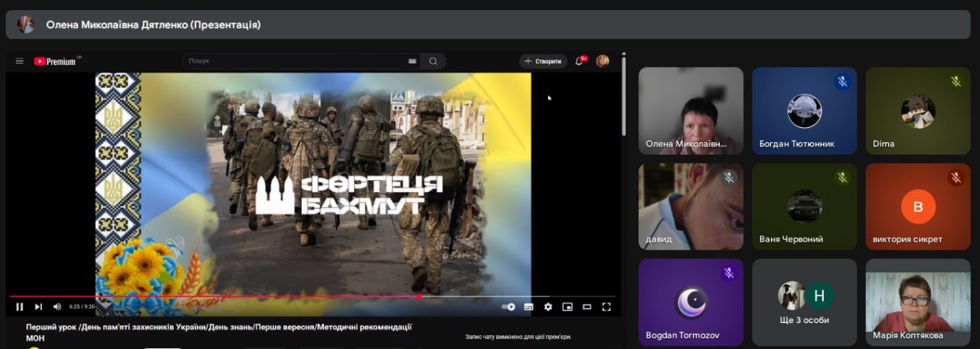The image size is (980, 349).
Task: Click the red video progress bar
Action: (x=230, y=296)
